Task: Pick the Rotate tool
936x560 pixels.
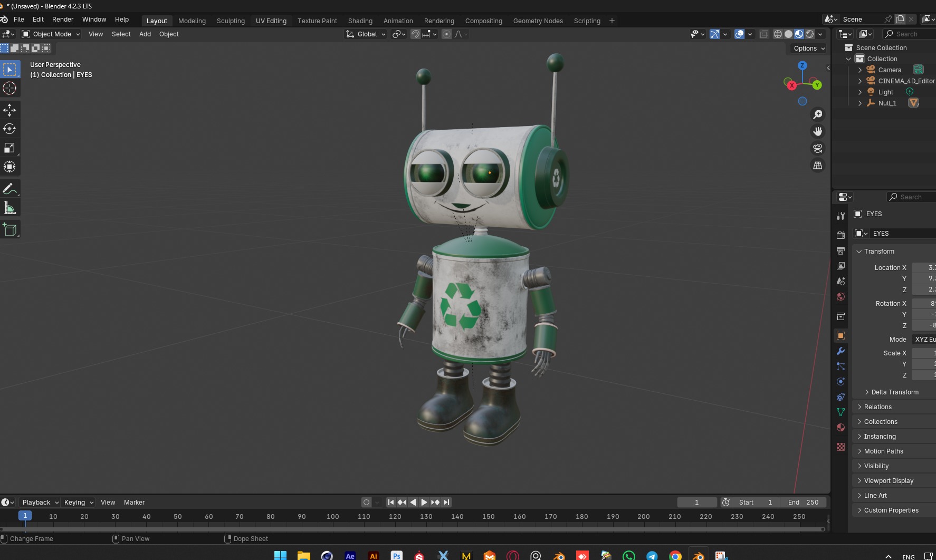Action: click(x=10, y=129)
